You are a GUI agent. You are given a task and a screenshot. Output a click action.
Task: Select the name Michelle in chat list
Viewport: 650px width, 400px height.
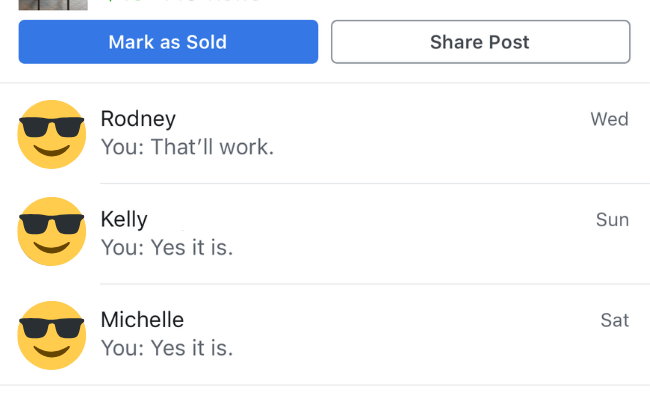click(142, 320)
